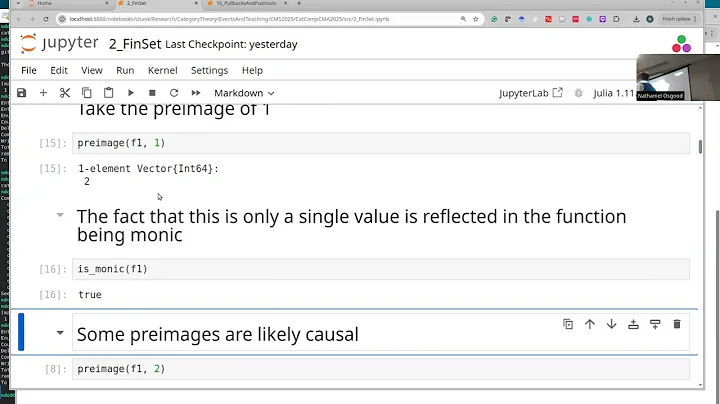Image resolution: width=720 pixels, height=404 pixels.
Task: Select the 'Take the preimage of 1' heading
Action: point(173,110)
